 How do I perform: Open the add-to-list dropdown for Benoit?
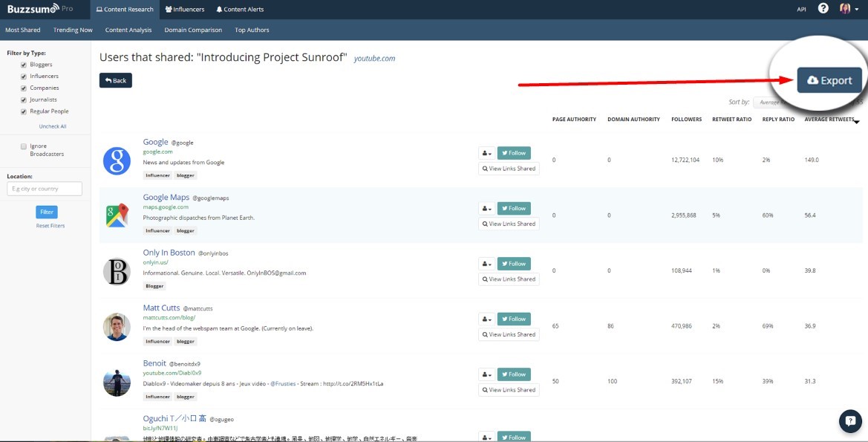tap(486, 375)
